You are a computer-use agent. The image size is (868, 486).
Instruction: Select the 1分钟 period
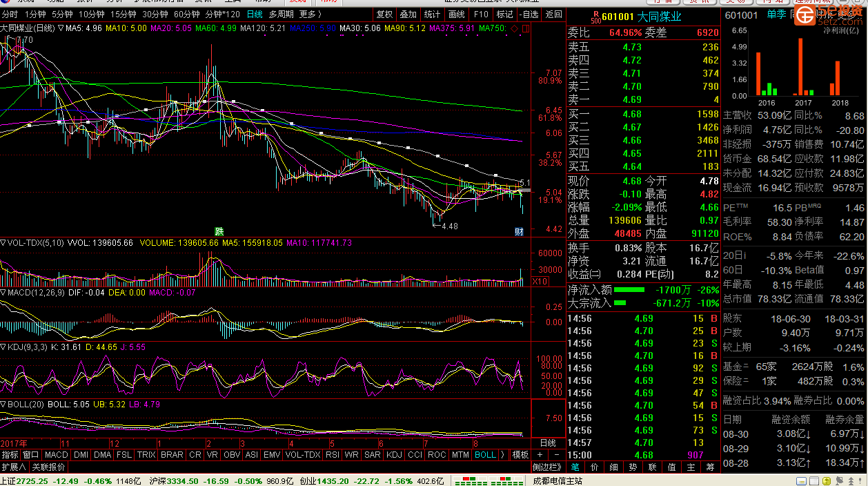[35, 14]
